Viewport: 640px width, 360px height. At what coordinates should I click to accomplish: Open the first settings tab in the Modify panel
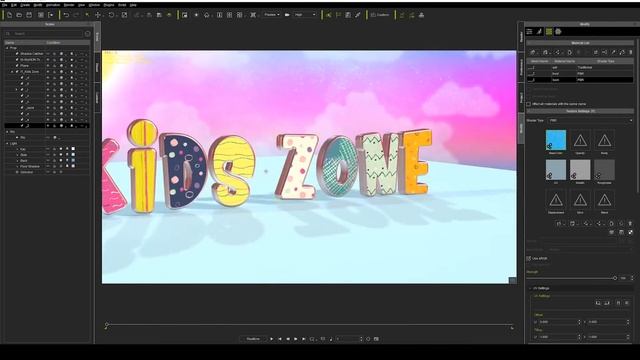click(529, 31)
